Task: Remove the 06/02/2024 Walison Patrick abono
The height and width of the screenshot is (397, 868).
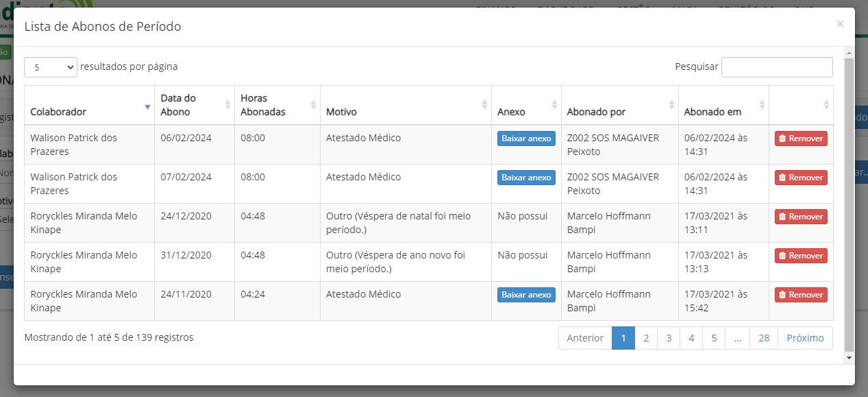Action: pos(801,139)
